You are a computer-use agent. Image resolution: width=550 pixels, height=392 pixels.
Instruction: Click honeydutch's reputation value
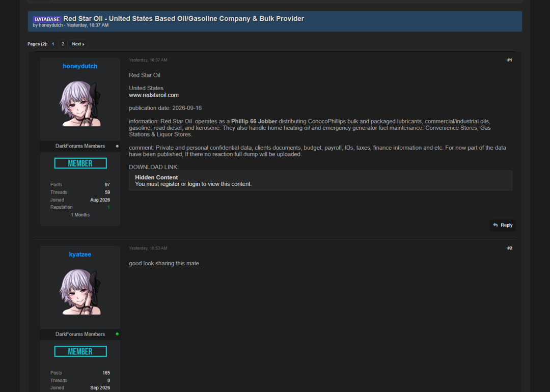pyautogui.click(x=109, y=207)
